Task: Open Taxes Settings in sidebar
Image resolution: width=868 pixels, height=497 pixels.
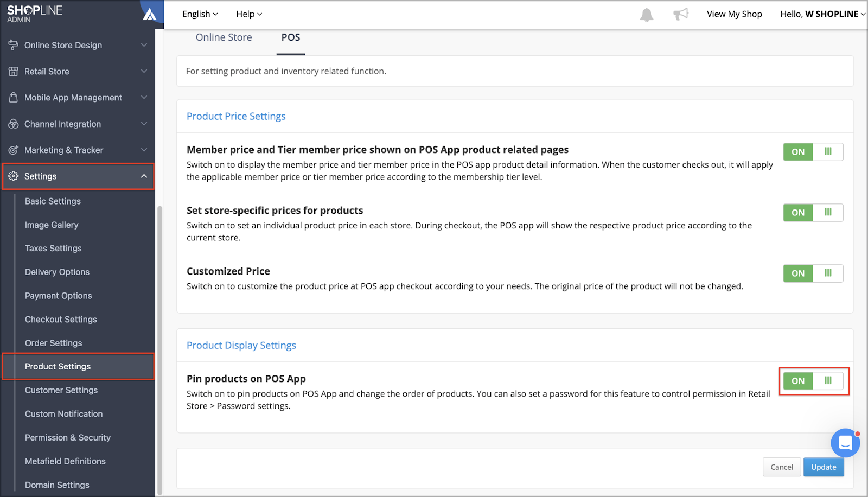Action: tap(53, 248)
